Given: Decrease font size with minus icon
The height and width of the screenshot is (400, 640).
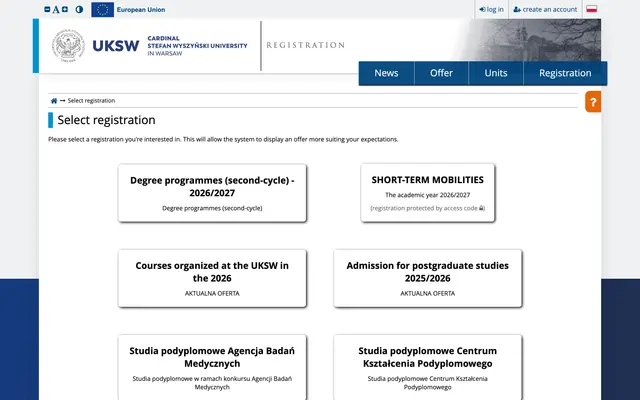Looking at the screenshot, I should [47, 9].
